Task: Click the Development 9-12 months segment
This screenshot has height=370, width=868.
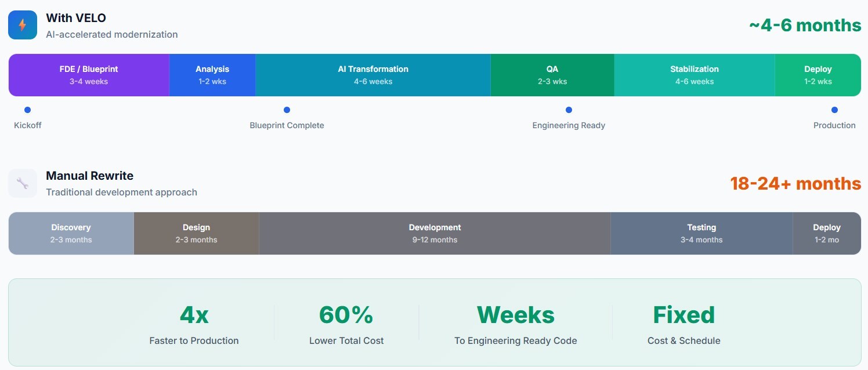Action: pos(435,233)
